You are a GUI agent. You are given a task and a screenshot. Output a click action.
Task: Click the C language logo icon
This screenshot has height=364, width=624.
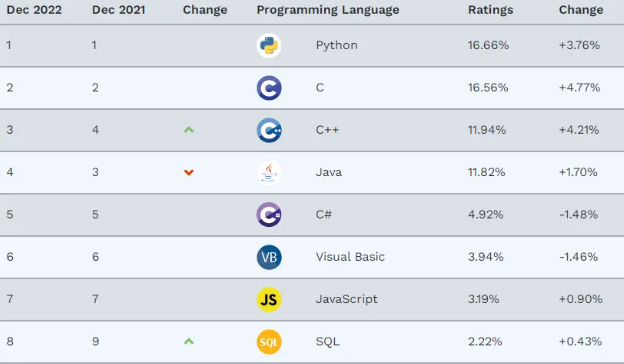[x=269, y=88]
